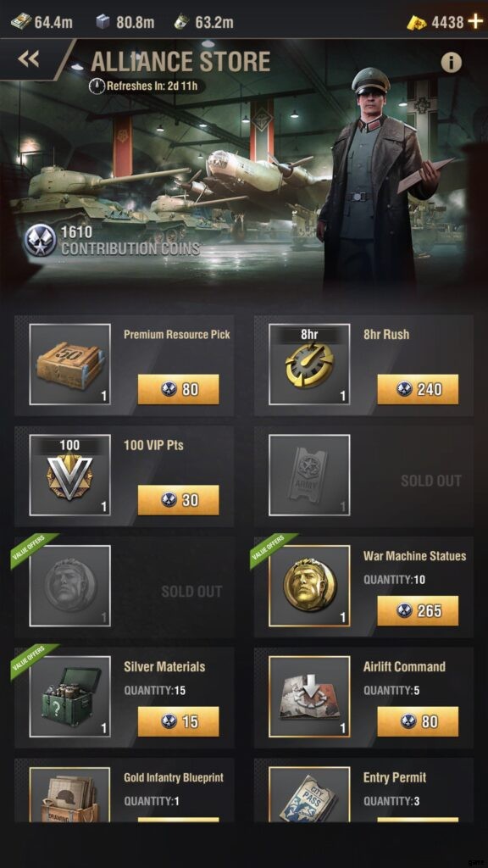Buy War Machine Statues for 265 coins
Viewport: 488px width, 868px height.
tap(418, 610)
